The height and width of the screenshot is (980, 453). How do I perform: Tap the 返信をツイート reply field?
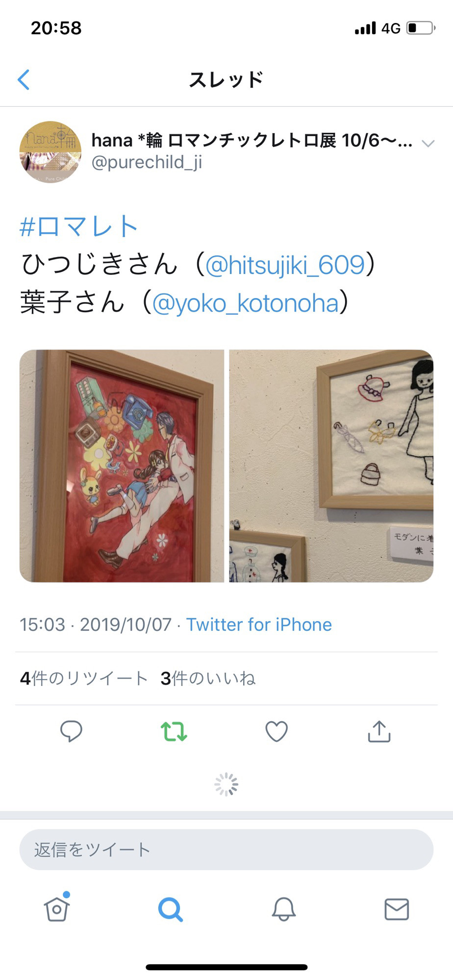point(226,850)
